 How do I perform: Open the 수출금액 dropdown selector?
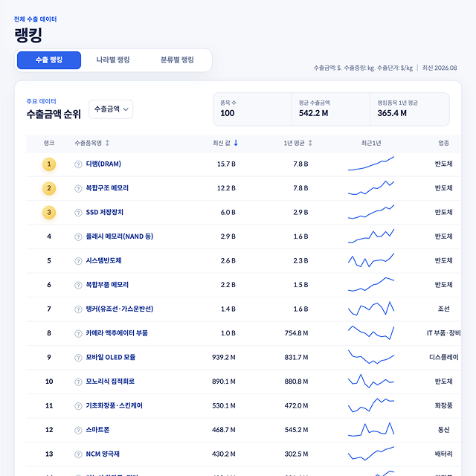pos(111,109)
